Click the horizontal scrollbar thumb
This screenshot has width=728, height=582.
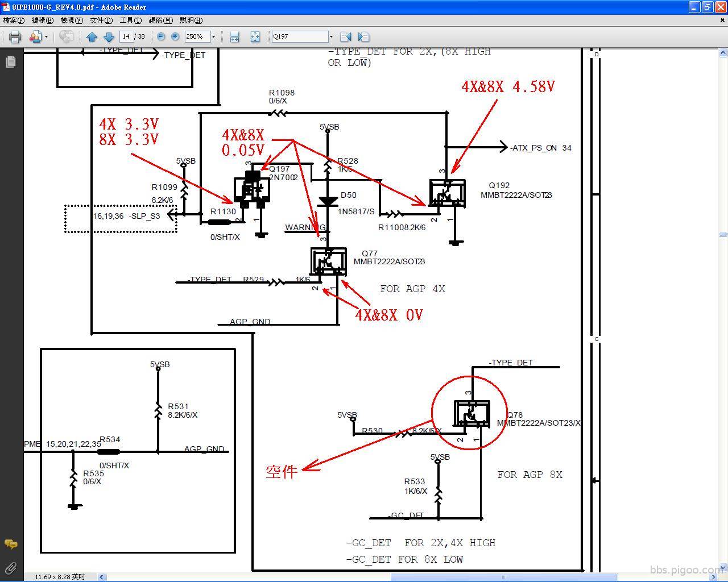(x=503, y=577)
